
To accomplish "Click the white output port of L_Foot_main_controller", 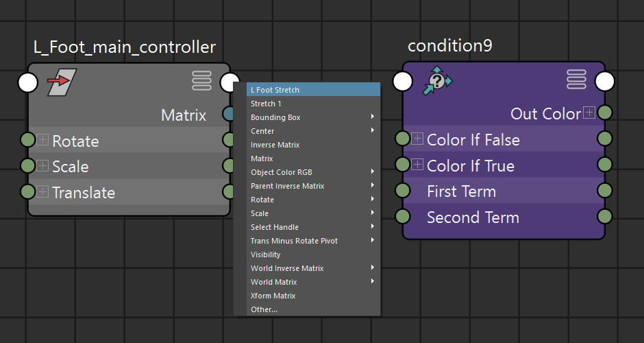I will (230, 83).
